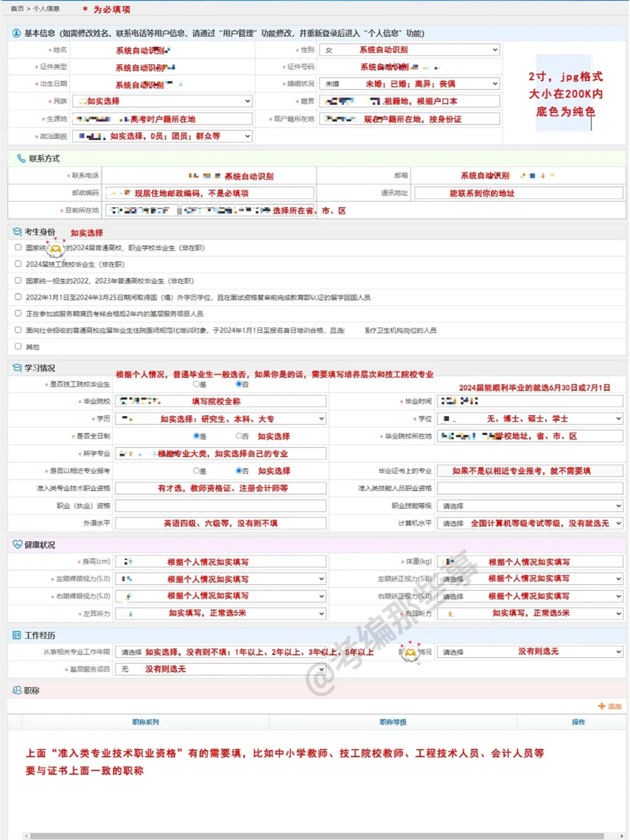Click the scrollbar left arrow
The image size is (630, 840).
tap(26, 836)
